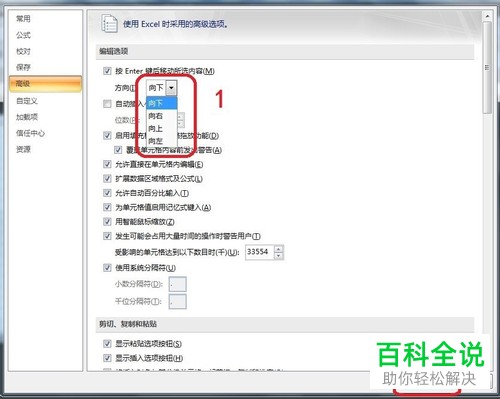Click the 受影响的单元格达到以下数目时 label

(x=177, y=253)
